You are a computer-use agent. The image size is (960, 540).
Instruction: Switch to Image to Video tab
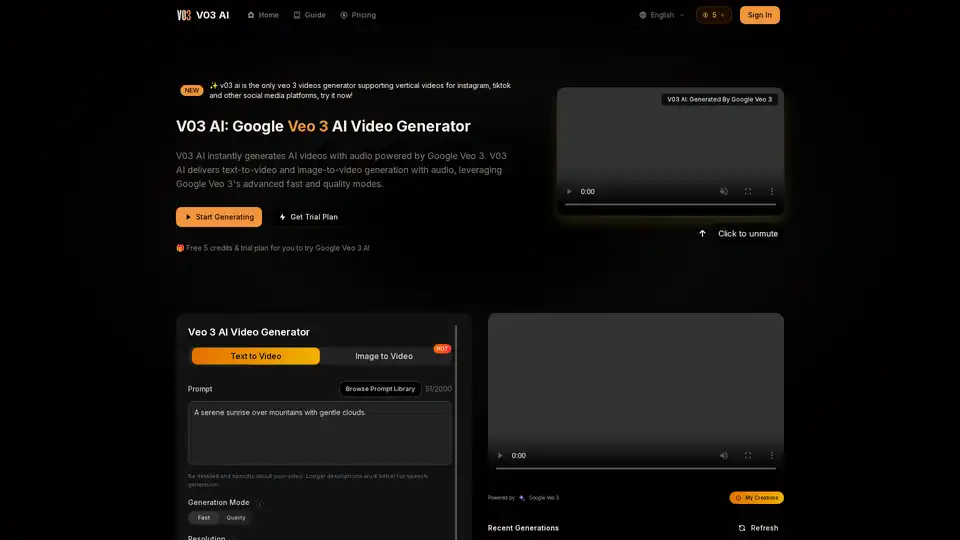384,356
